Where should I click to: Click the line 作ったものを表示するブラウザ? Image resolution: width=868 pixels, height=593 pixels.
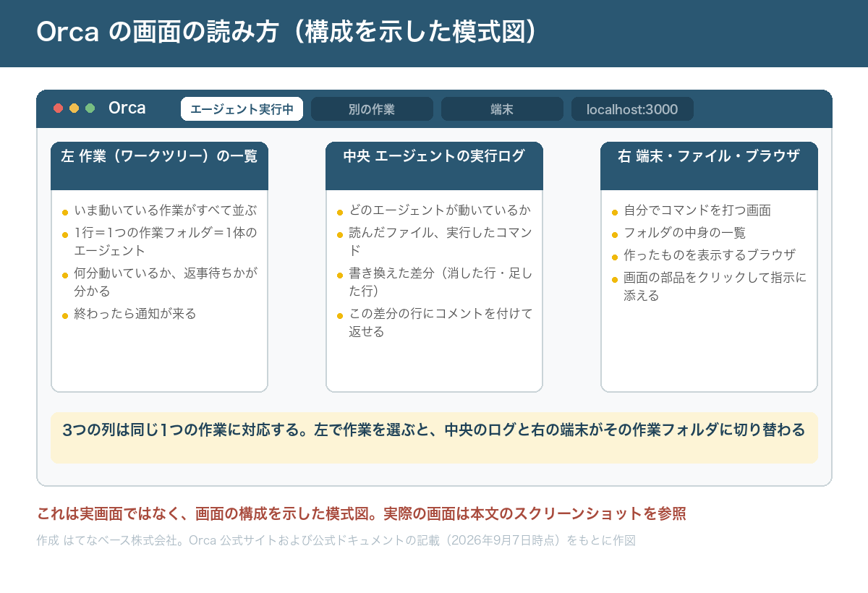[x=710, y=255]
